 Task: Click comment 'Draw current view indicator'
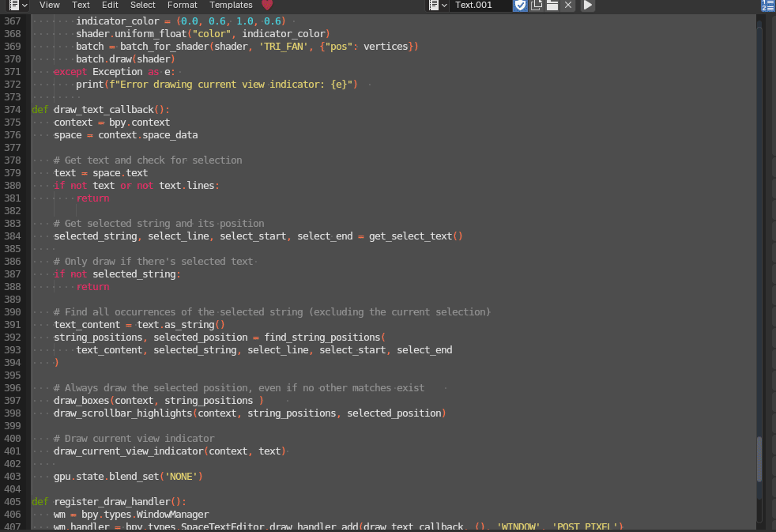pos(134,439)
